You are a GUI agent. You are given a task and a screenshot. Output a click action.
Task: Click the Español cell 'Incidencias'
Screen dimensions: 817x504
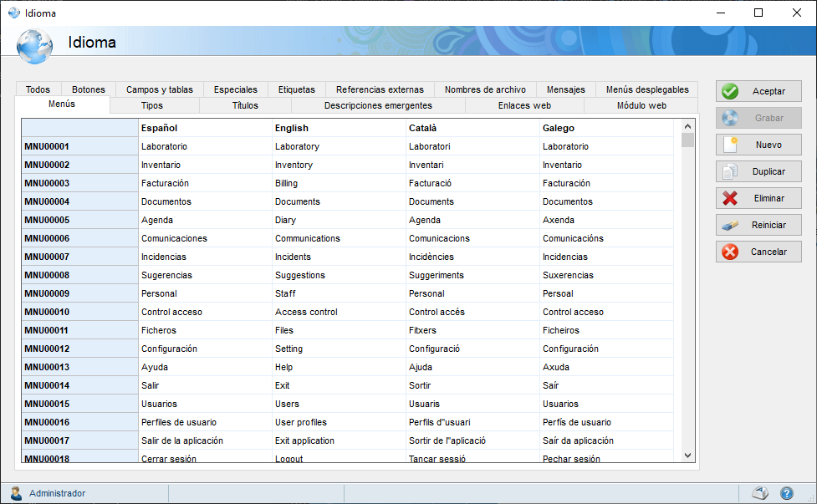click(205, 257)
